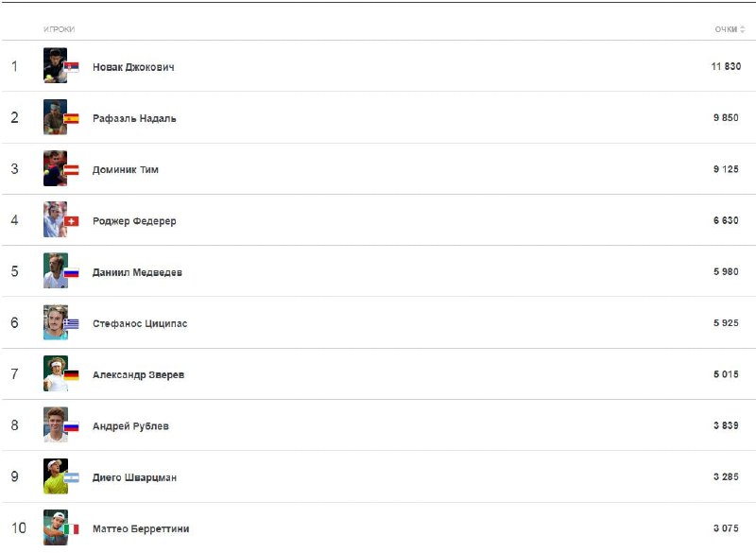This screenshot has height=553, width=756.
Task: Click the name Стефанос Циципас
Action: tap(140, 324)
